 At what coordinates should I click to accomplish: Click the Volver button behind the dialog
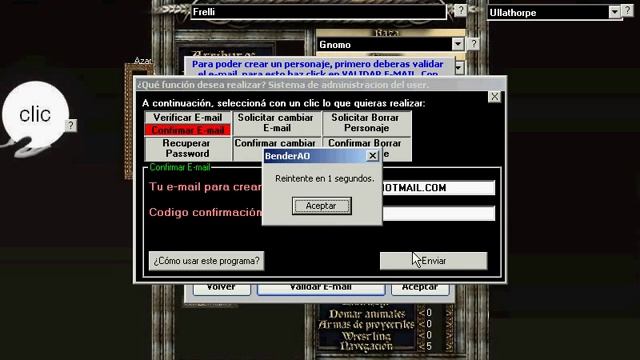[x=221, y=289]
